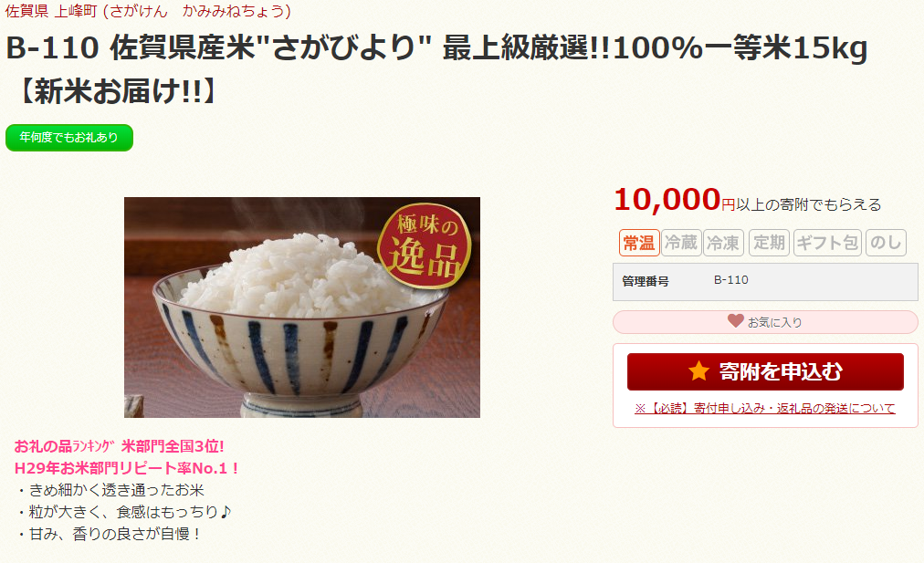This screenshot has height=563, width=924.
Task: Select the 冷凍 shipping tag
Action: pos(723,243)
